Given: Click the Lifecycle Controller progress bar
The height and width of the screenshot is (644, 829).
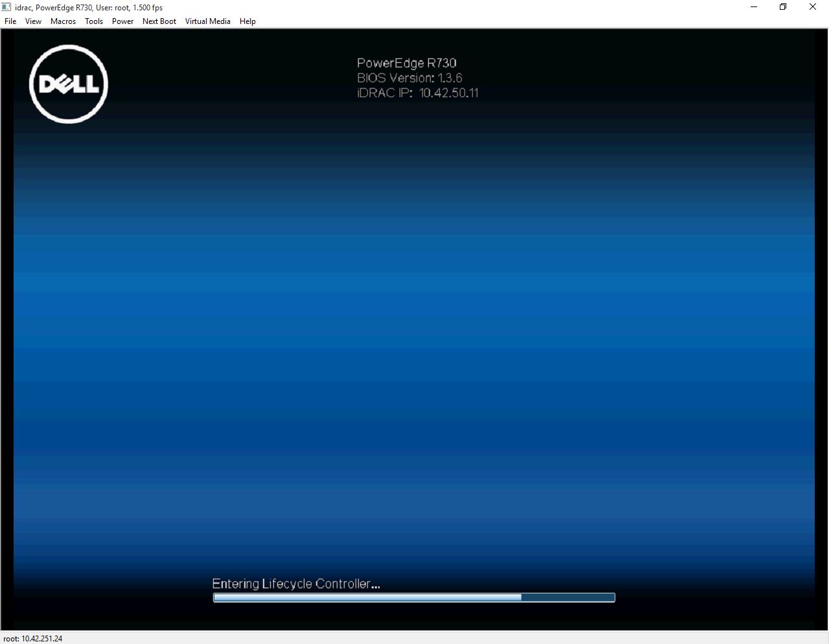Looking at the screenshot, I should pyautogui.click(x=414, y=597).
